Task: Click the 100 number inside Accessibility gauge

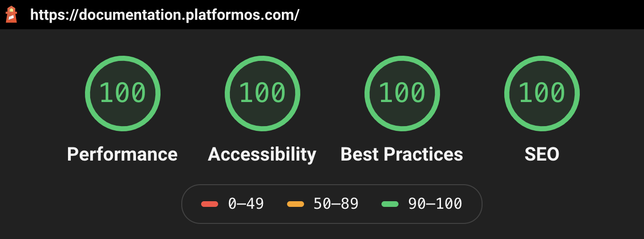Action: (263, 93)
